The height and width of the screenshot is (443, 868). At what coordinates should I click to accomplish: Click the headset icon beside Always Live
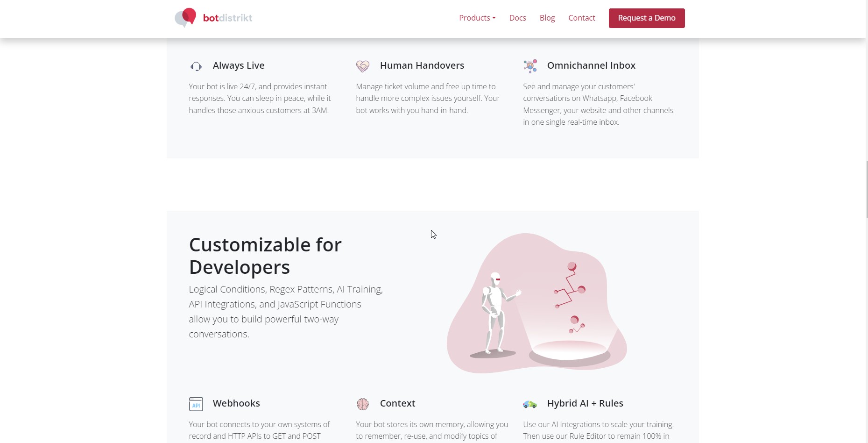tap(196, 66)
